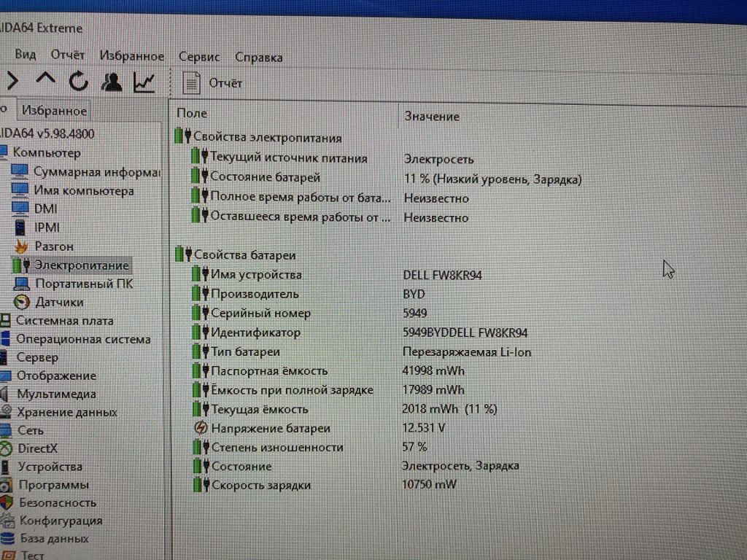The height and width of the screenshot is (560, 747).
Task: Select the Свойства батареи group row
Action: [236, 254]
